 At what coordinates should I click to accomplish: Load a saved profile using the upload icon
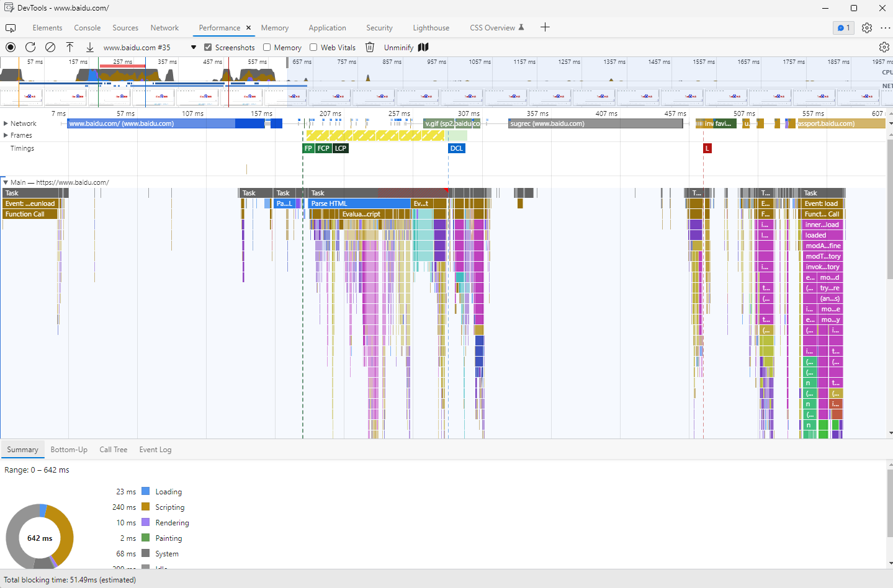70,47
